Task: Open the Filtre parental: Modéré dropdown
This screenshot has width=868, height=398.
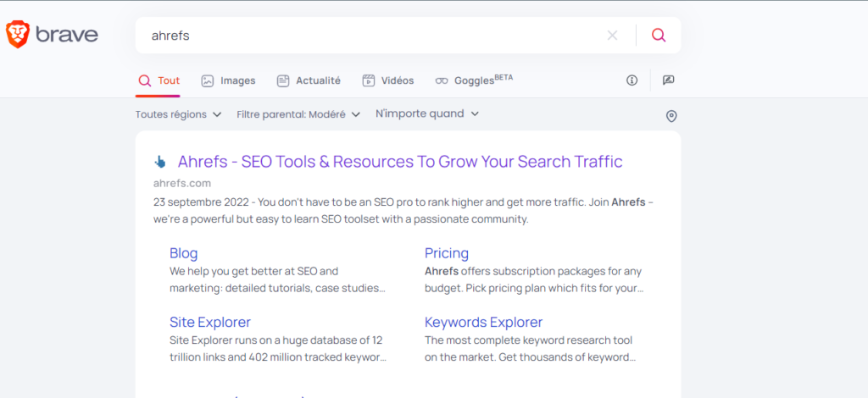Action: [x=298, y=114]
